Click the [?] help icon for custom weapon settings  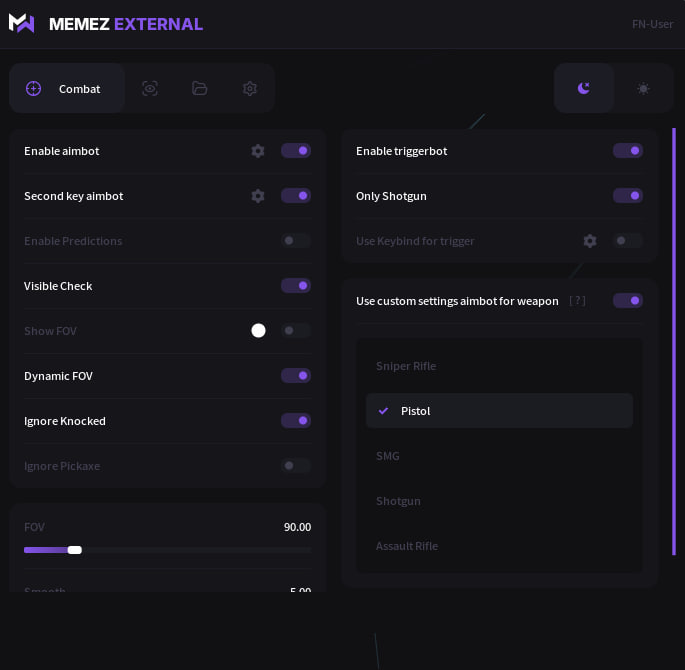pos(577,301)
